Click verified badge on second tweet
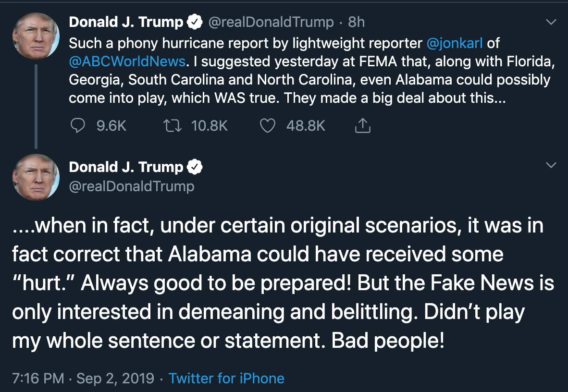Viewport: 568px width, 392px height. click(x=195, y=167)
